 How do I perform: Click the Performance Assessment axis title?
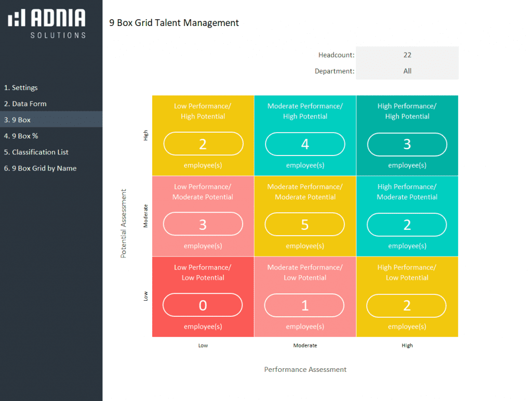[305, 370]
